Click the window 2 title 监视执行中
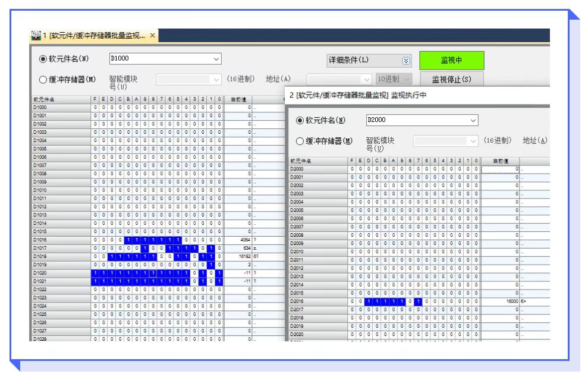Image resolution: width=588 pixels, height=377 pixels. pyautogui.click(x=408, y=95)
